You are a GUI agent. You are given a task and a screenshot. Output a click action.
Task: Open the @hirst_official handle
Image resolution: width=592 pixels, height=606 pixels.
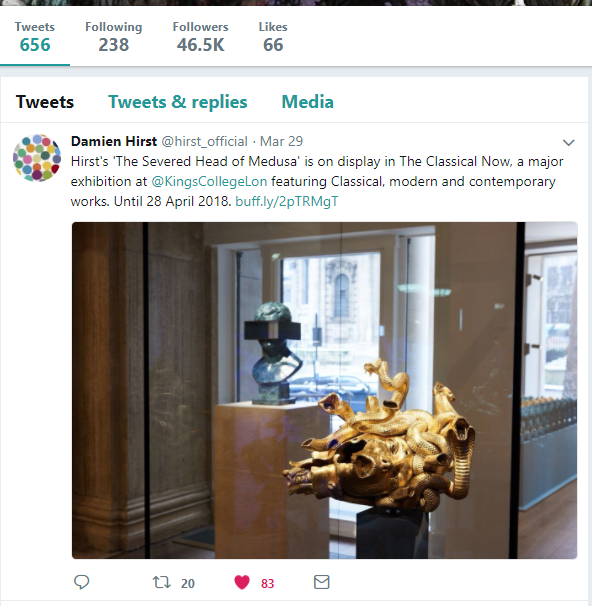pyautogui.click(x=204, y=141)
